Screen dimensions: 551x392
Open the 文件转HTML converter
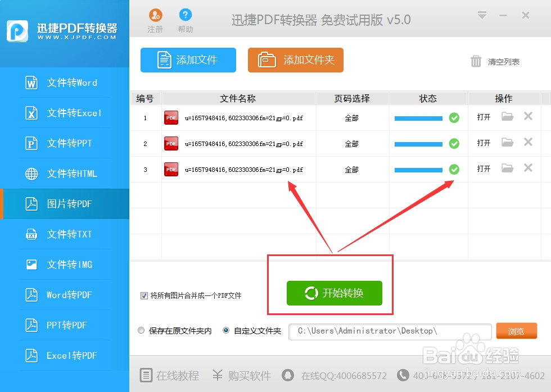click(61, 174)
